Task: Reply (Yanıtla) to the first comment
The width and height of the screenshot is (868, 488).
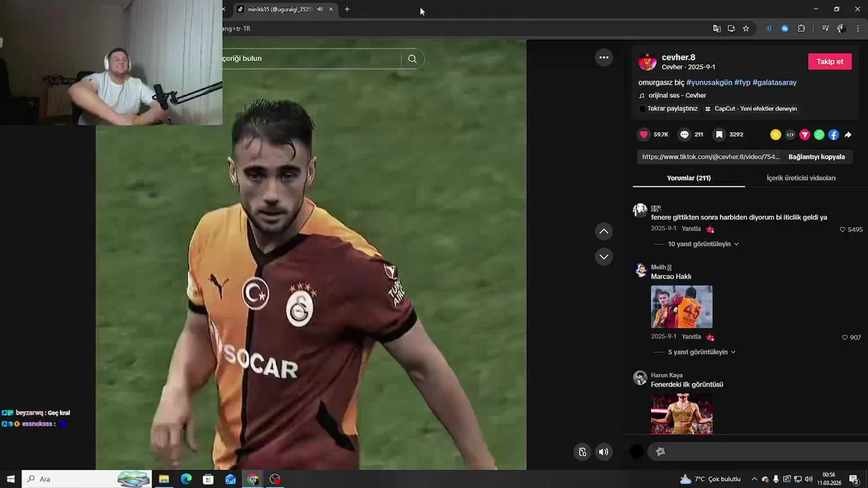Action: click(691, 229)
